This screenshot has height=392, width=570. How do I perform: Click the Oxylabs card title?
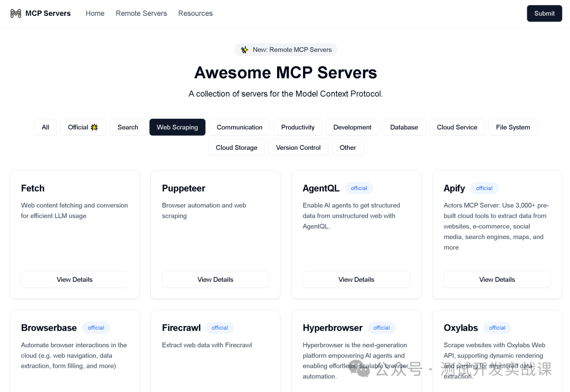pos(461,328)
